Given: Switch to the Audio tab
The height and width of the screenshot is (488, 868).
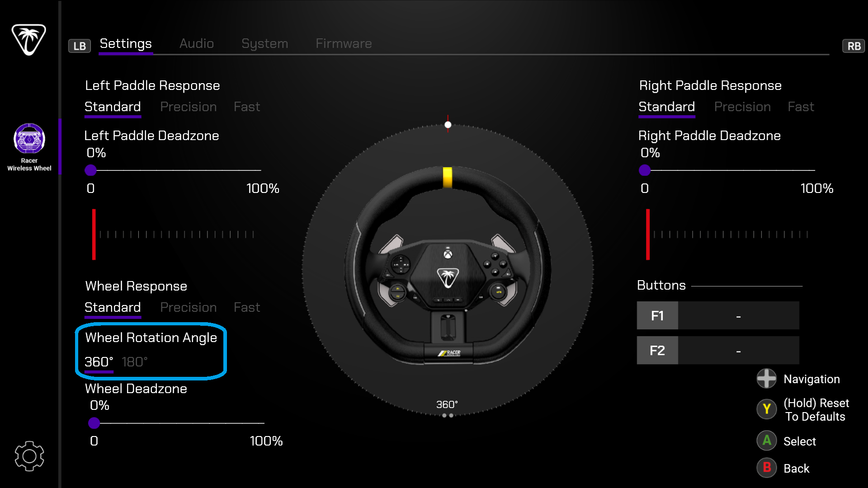Looking at the screenshot, I should (197, 43).
